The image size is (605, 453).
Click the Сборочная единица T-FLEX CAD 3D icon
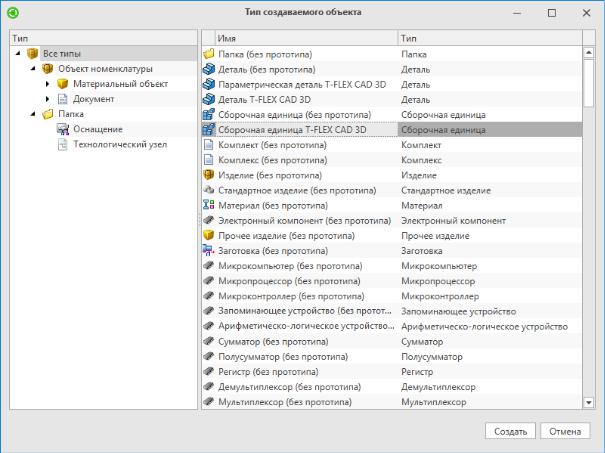(x=209, y=130)
